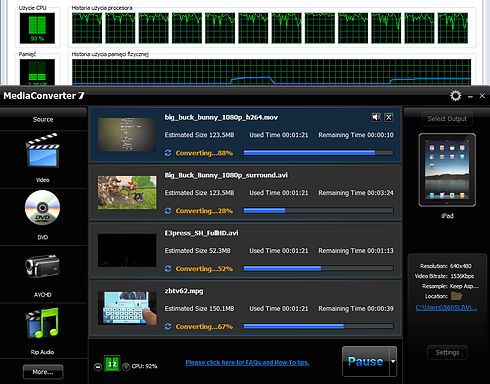Open the FAQs and How To tips link
Image resolution: width=490 pixels, height=384 pixels.
point(247,362)
